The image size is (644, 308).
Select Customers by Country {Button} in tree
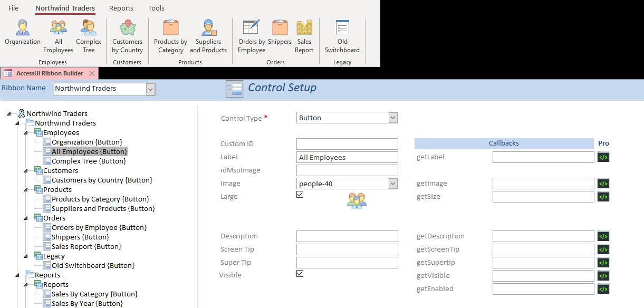102,180
